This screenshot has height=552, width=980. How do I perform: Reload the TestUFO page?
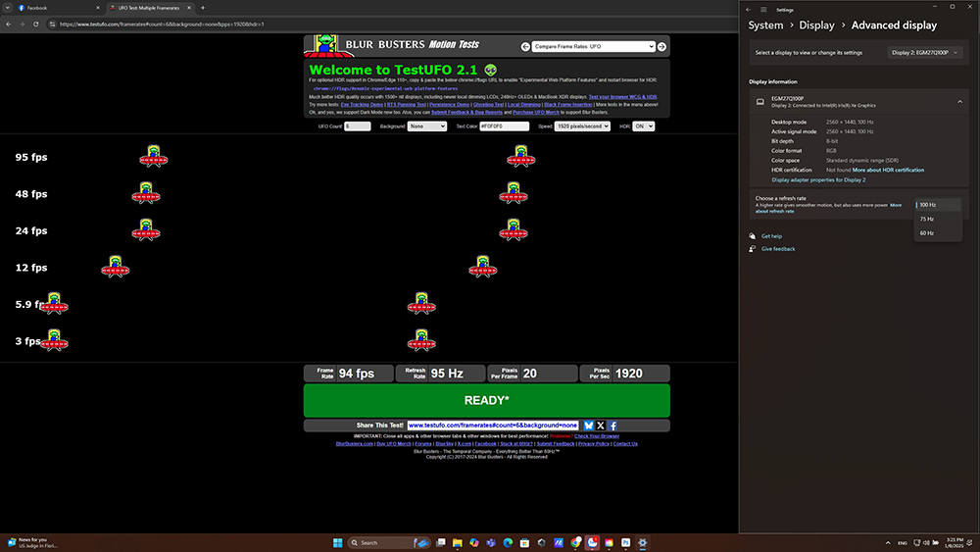tap(35, 25)
